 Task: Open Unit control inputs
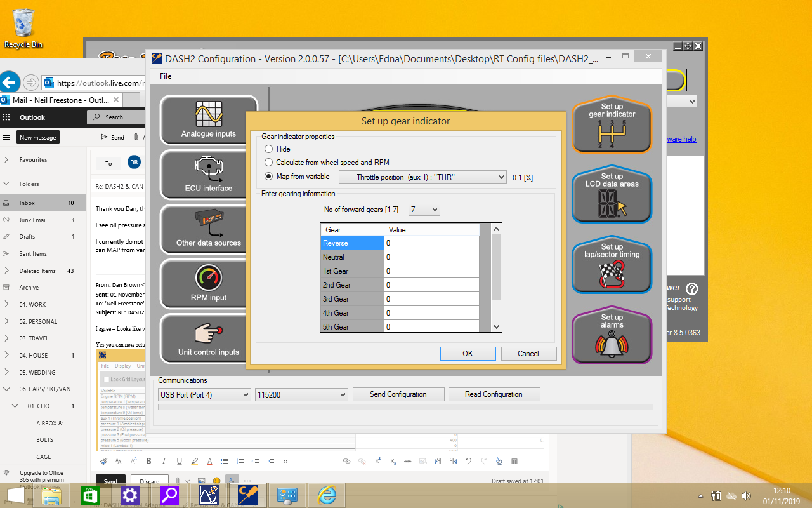[x=209, y=338]
